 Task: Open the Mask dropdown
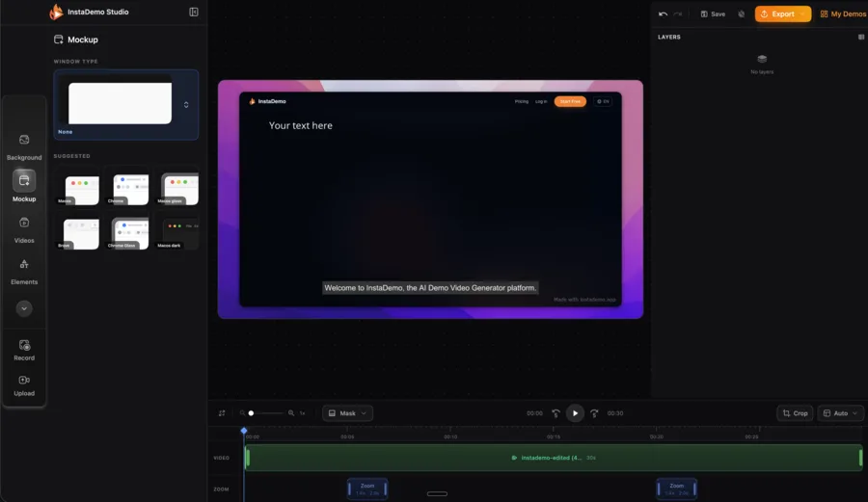click(x=347, y=413)
